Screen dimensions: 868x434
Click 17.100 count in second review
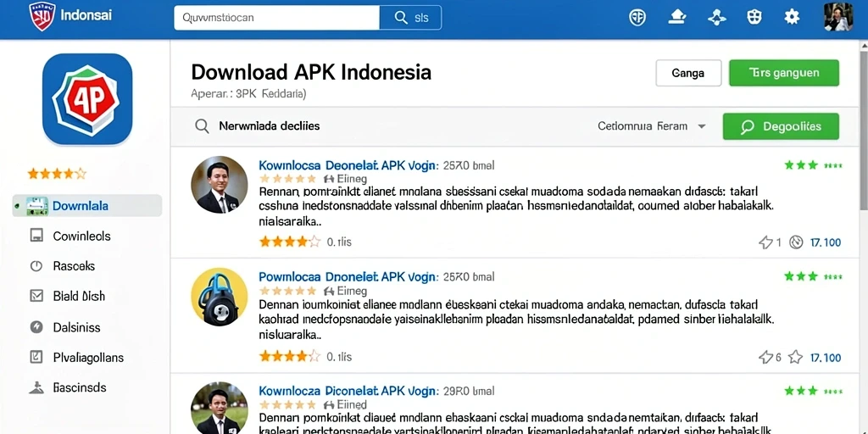[826, 357]
